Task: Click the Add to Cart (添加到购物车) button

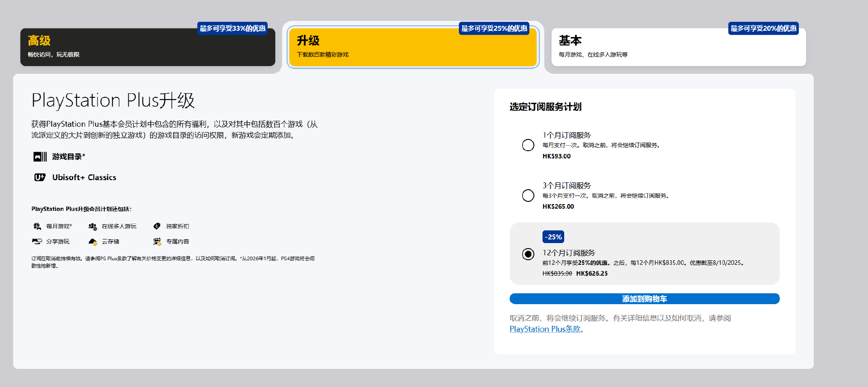Action: 644,299
